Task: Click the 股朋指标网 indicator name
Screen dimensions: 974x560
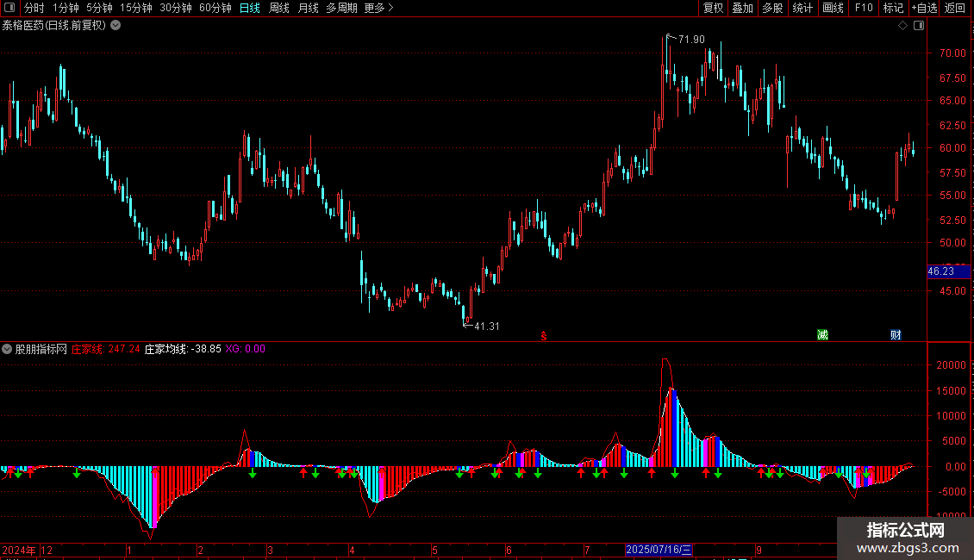Action: 41,349
